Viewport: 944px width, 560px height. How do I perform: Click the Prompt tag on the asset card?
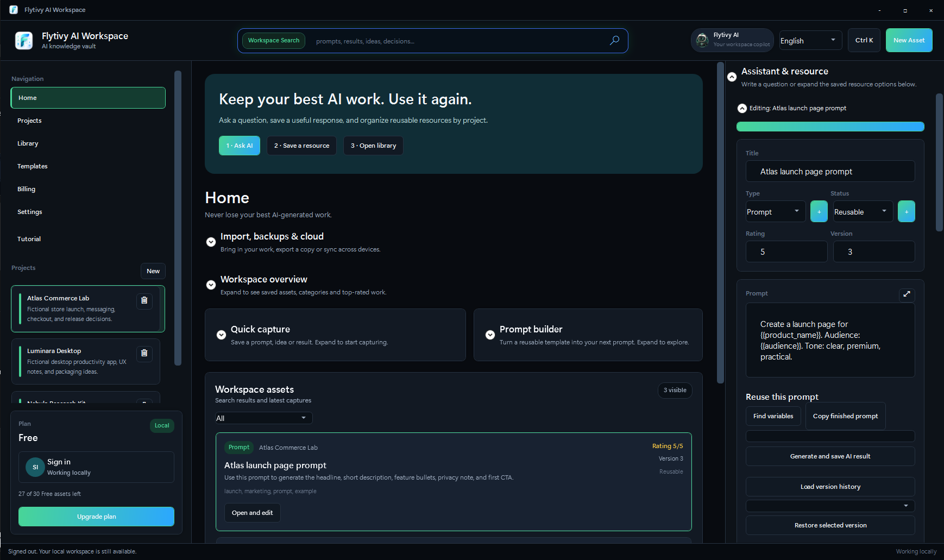pos(239,447)
